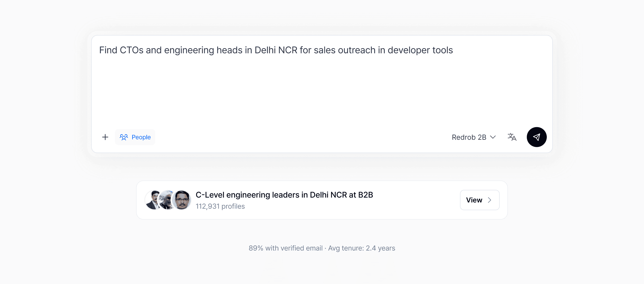Click the chevron beside Redrob 2B
Screen dimensions: 644x284
[x=493, y=137]
